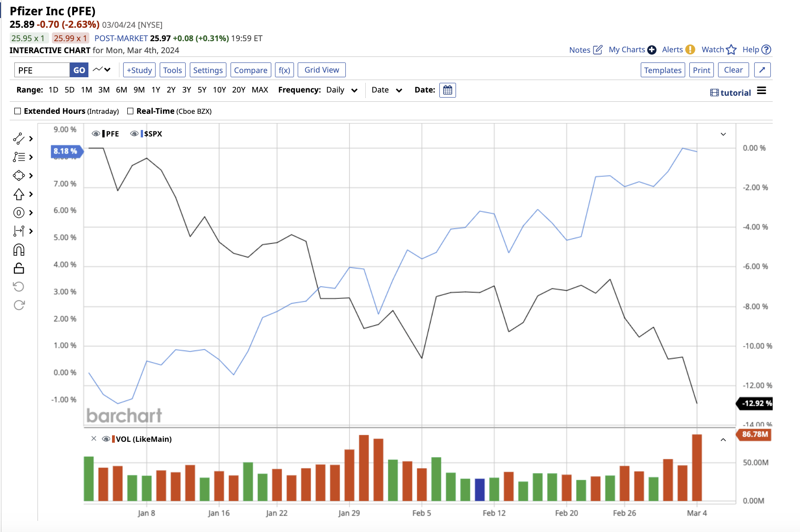
Task: Open the Fibonacci list tool icon
Action: click(19, 157)
